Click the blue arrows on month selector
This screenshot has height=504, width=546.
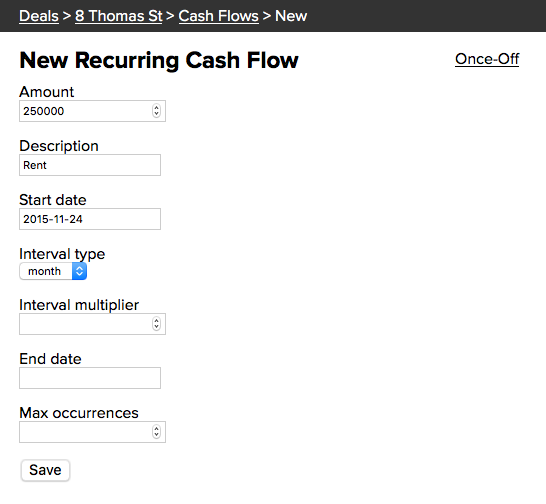click(x=79, y=271)
